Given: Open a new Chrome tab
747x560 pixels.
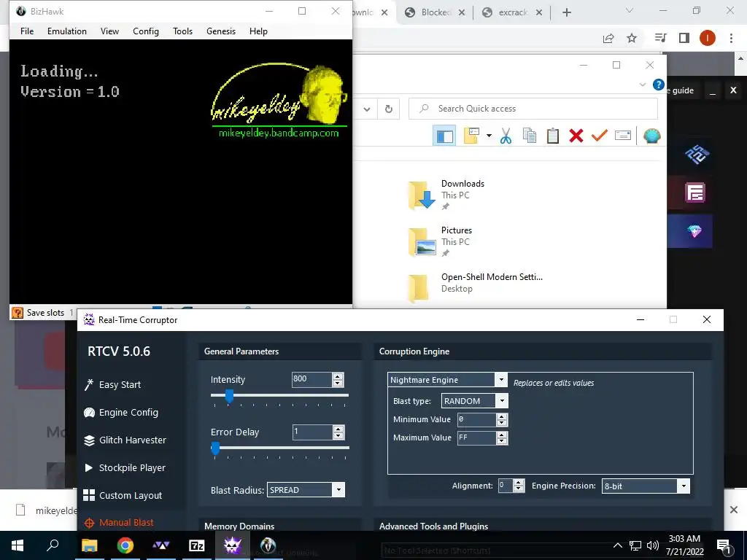Looking at the screenshot, I should point(566,12).
